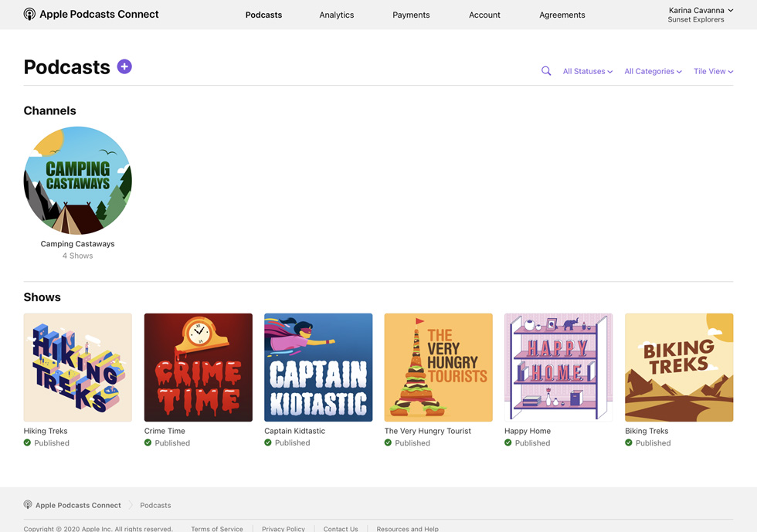Open the All Statuses filter dropdown

tap(587, 71)
